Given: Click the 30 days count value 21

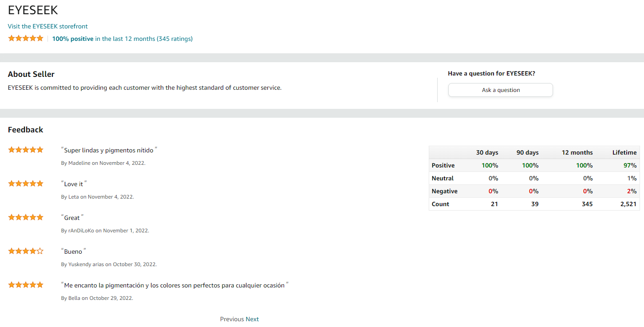Looking at the screenshot, I should pyautogui.click(x=494, y=204).
